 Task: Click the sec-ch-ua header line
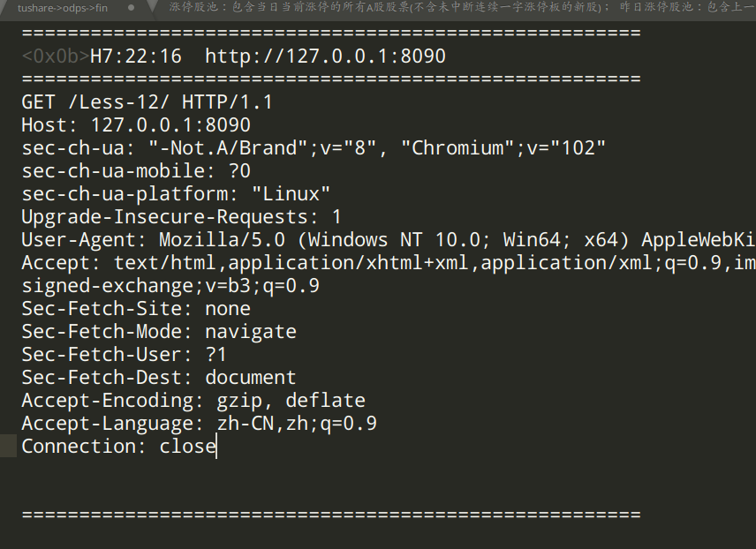pos(314,148)
